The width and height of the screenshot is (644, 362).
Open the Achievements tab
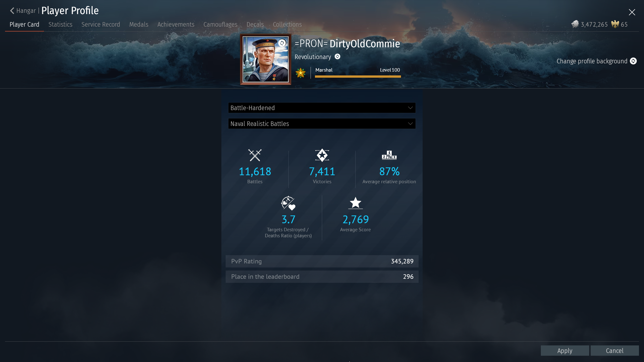click(176, 24)
